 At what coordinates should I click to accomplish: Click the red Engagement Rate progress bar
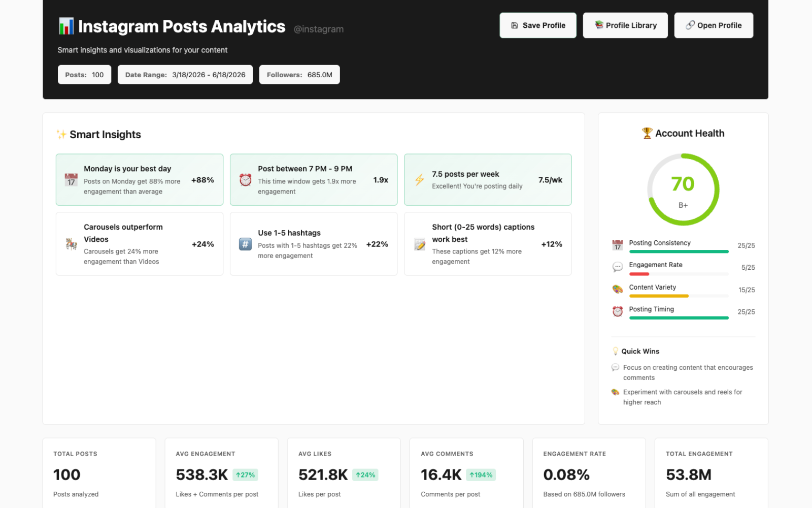tap(639, 274)
